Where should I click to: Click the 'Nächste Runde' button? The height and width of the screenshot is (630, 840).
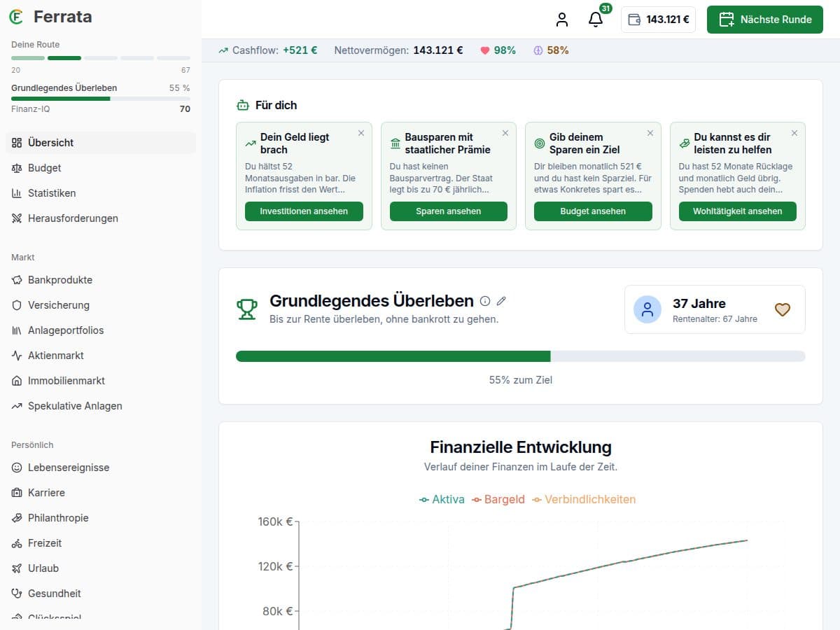pyautogui.click(x=765, y=20)
